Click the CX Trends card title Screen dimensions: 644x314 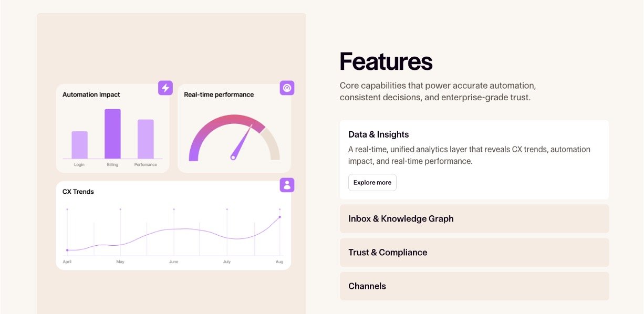point(78,192)
